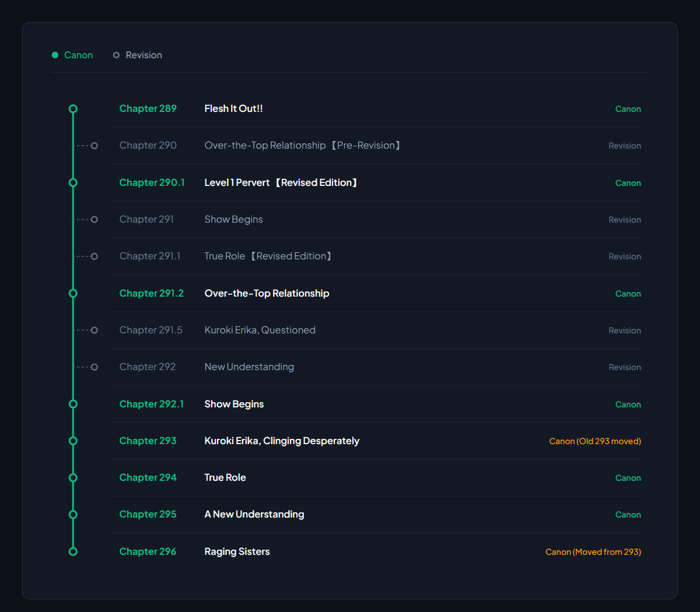Image resolution: width=700 pixels, height=612 pixels.
Task: Select the Raging Sisters chapter title
Action: [237, 551]
